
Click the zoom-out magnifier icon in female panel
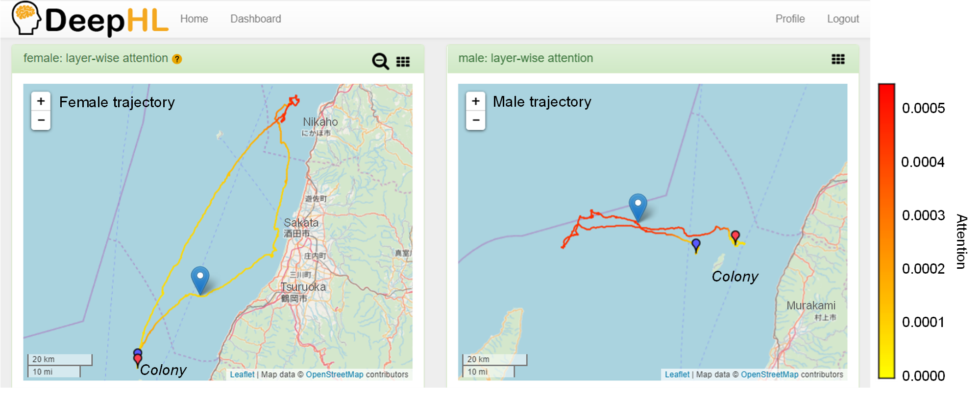(380, 61)
